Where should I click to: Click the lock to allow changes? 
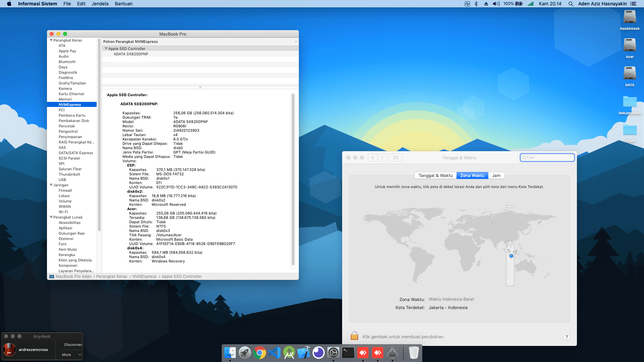[x=354, y=336]
